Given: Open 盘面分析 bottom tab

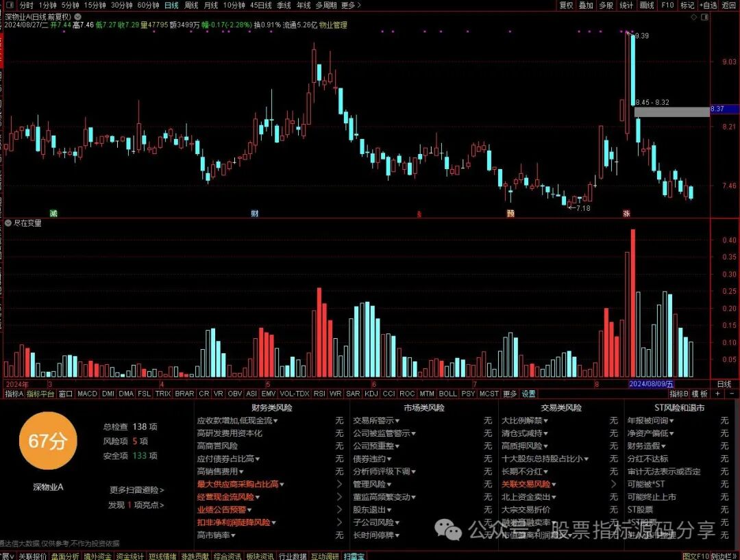Looking at the screenshot, I should (x=65, y=556).
